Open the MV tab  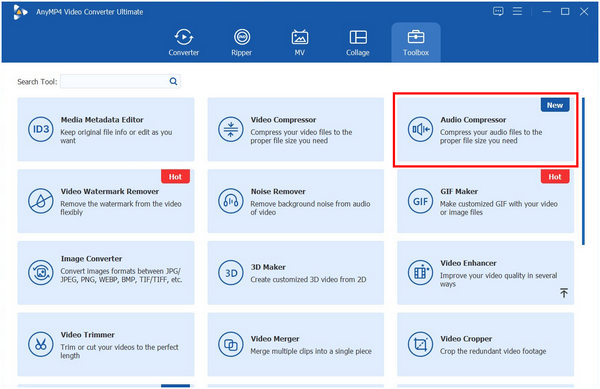(x=300, y=42)
